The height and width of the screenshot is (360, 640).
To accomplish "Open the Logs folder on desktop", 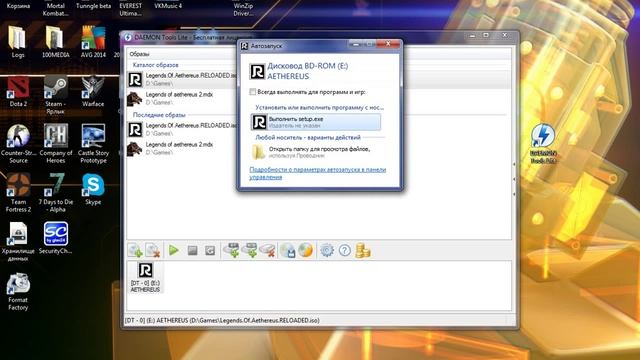I will coord(18,42).
